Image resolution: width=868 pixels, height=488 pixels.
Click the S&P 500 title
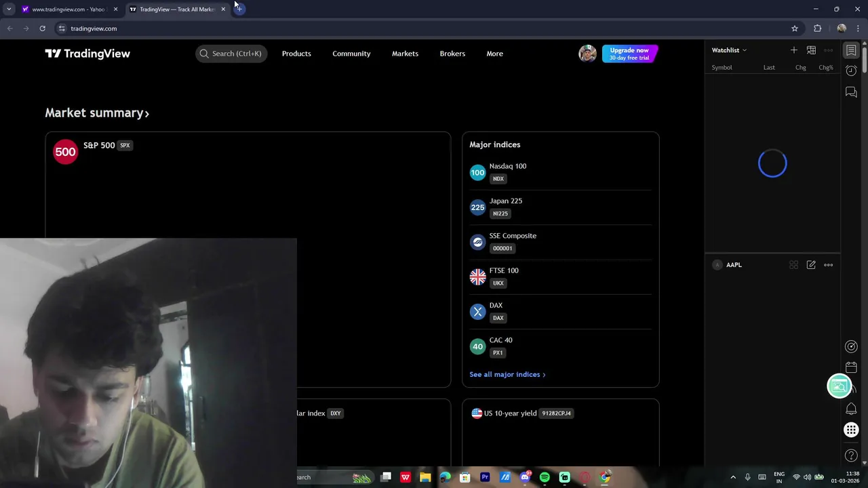coord(99,145)
